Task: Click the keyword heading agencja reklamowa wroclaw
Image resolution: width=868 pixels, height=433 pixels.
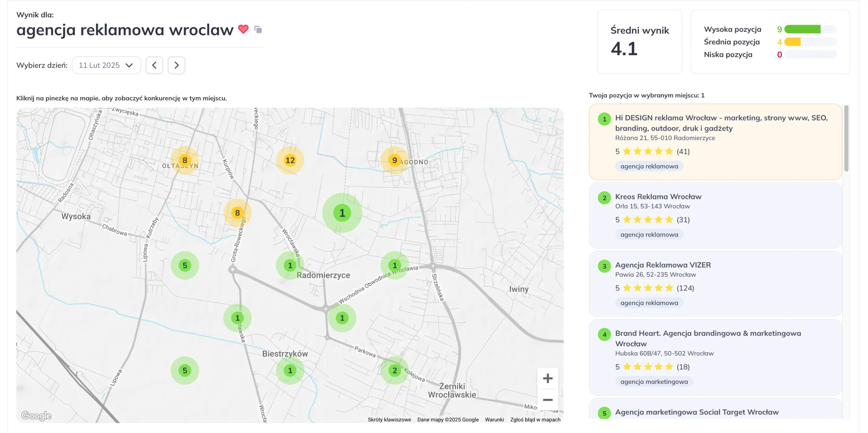Action: (x=125, y=30)
